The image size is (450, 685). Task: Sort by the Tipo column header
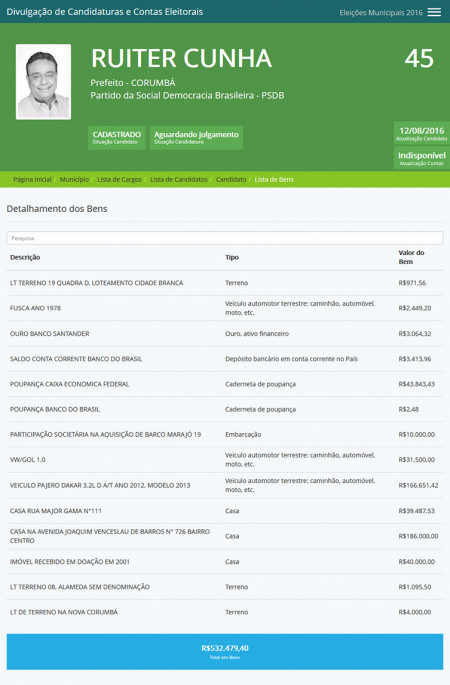(x=232, y=257)
